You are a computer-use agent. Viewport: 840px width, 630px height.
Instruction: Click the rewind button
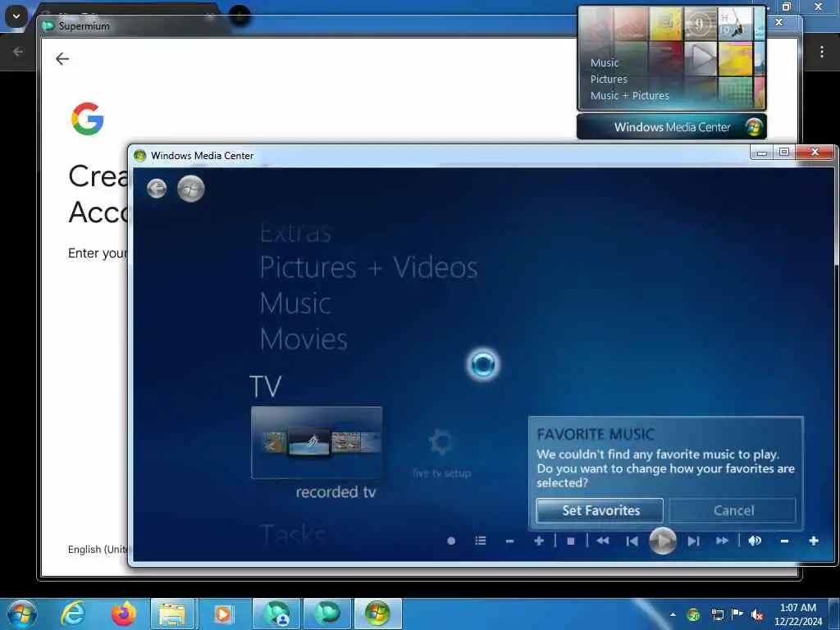pyautogui.click(x=603, y=541)
